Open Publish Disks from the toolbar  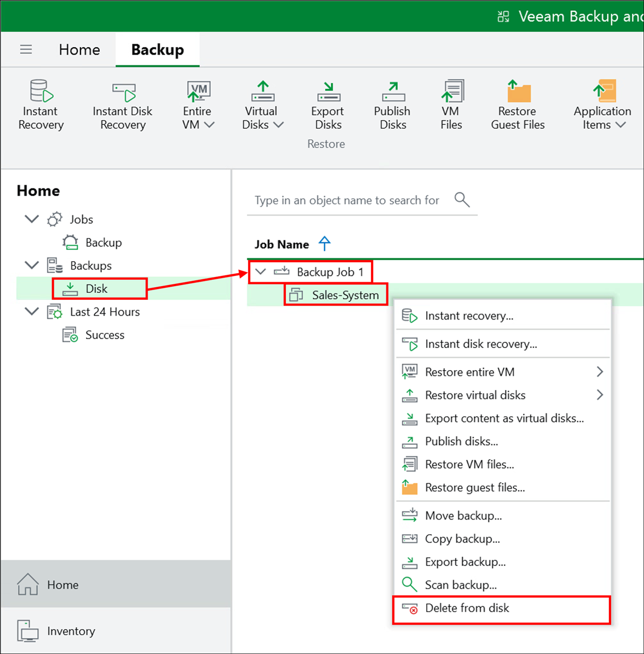(392, 105)
